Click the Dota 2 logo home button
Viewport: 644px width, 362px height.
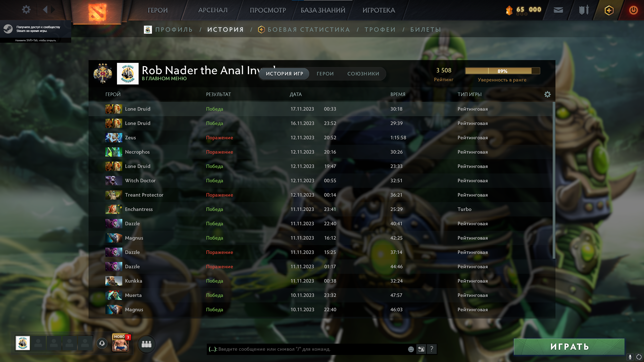pos(97,12)
